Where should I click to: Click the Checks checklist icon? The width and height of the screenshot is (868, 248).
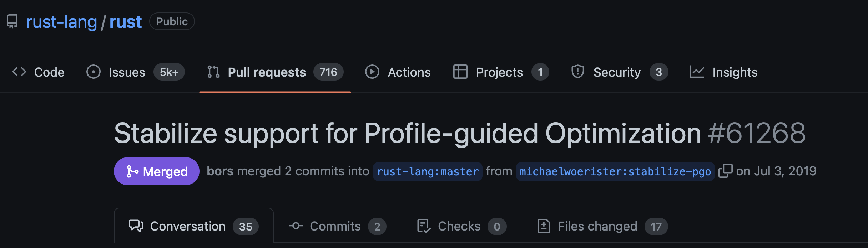424,226
